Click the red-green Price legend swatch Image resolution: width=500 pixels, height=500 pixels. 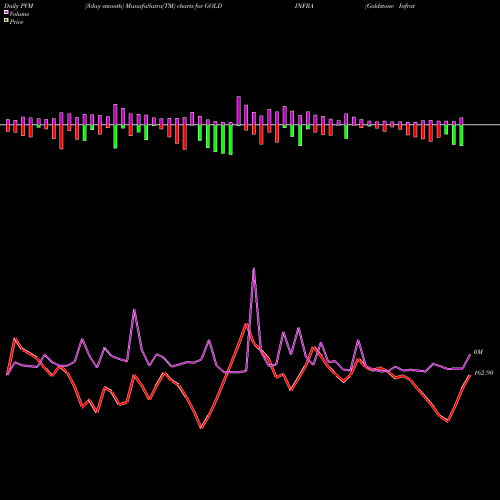(x=6, y=21)
